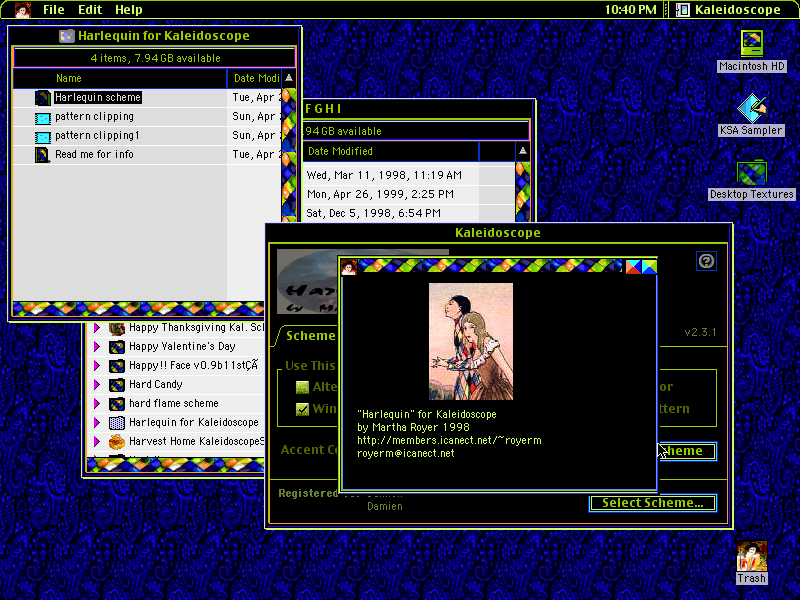Select the Happy Valentine's Day row name
This screenshot has width=800, height=600.
pyautogui.click(x=182, y=346)
